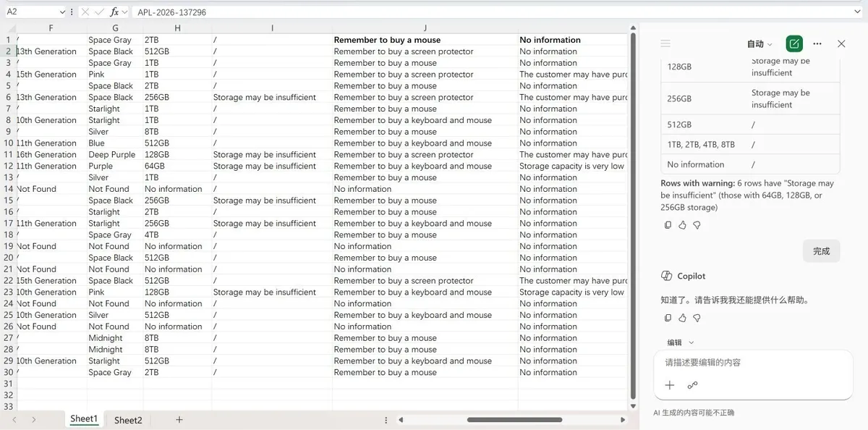The width and height of the screenshot is (868, 430).
Task: Open the Copilot more options ellipsis
Action: (x=817, y=43)
